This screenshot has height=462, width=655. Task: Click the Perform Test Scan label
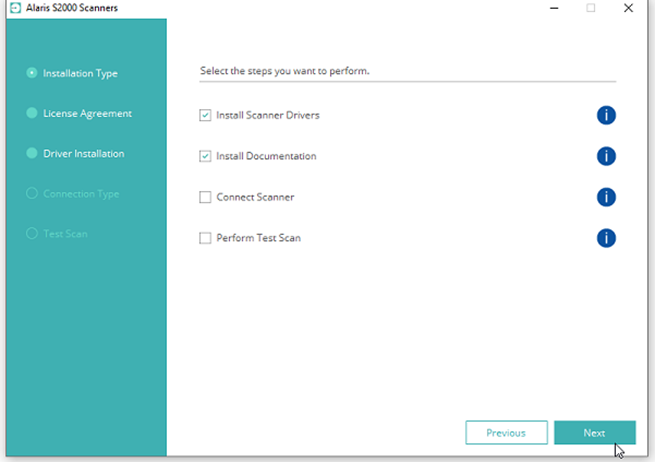259,238
